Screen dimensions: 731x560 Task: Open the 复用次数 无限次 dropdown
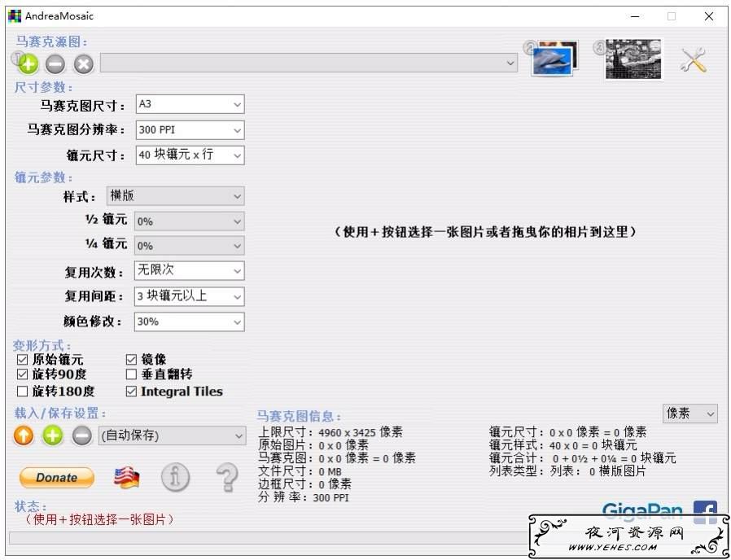(190, 270)
